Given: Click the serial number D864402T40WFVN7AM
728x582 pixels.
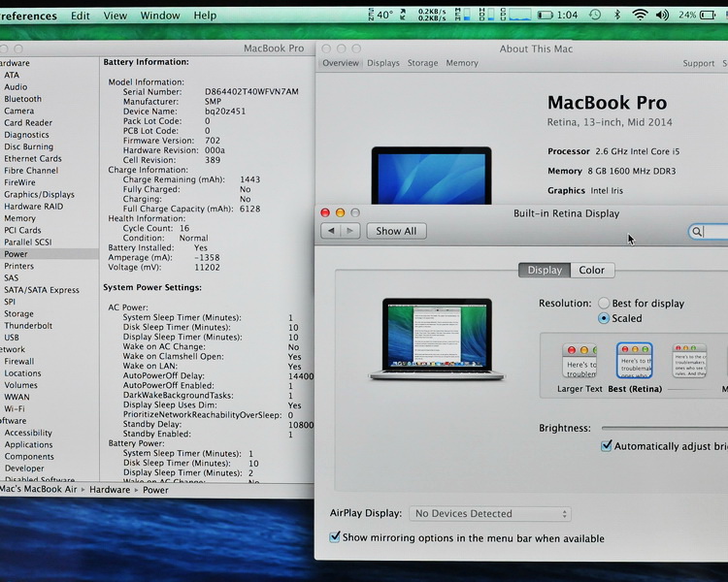Looking at the screenshot, I should [251, 92].
